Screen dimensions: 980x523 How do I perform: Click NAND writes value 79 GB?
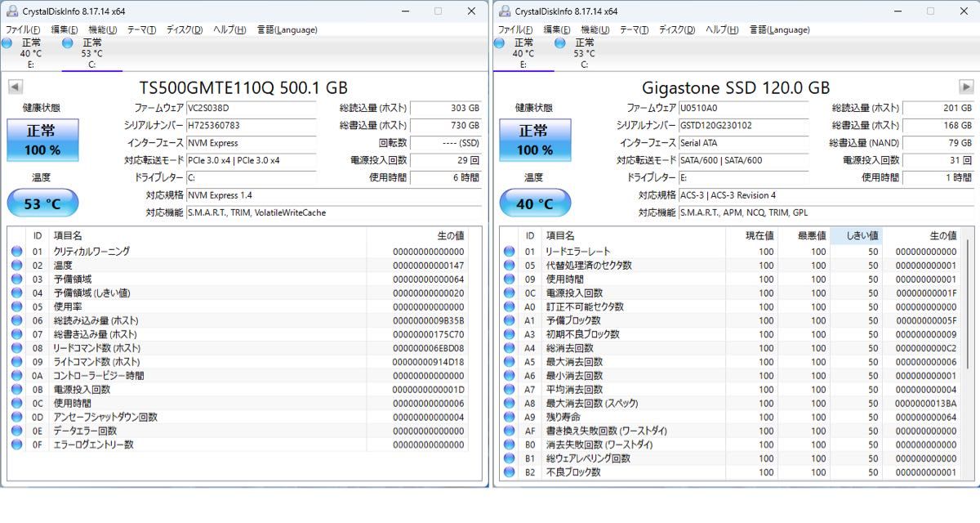click(x=938, y=143)
